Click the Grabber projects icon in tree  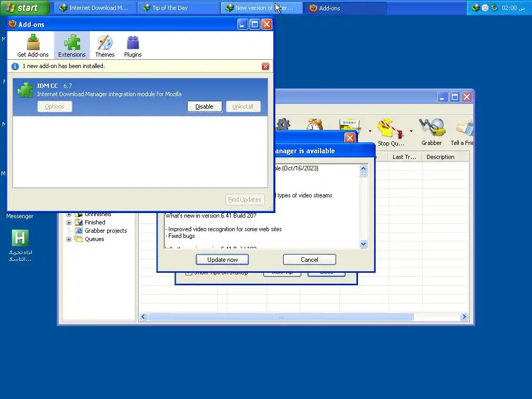(79, 231)
